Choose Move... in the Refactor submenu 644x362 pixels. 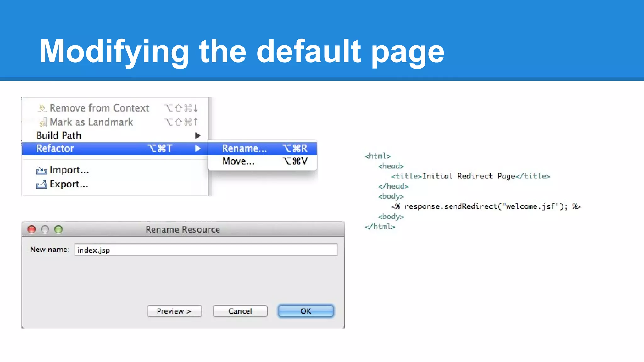262,161
